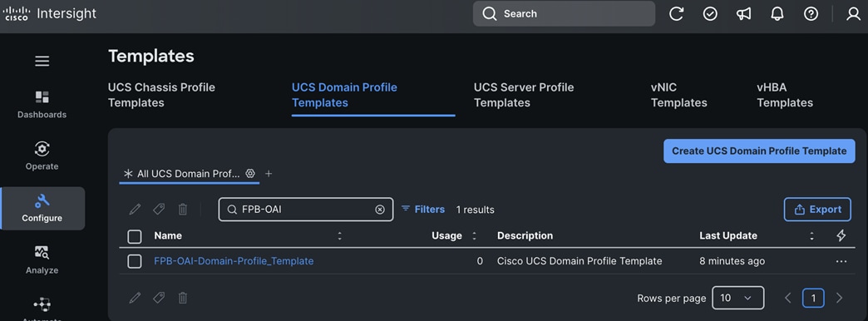Click the '1 results' text
Viewport: 868px width, 321px height.
coord(475,210)
